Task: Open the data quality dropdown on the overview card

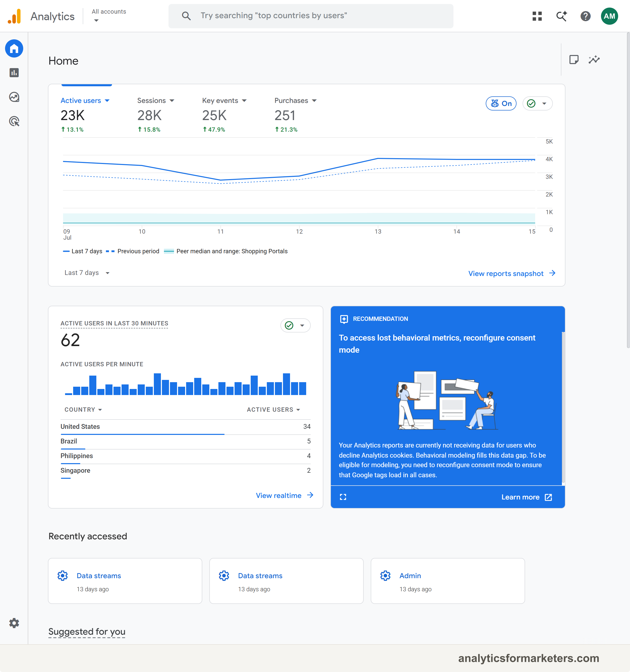Action: pos(537,103)
